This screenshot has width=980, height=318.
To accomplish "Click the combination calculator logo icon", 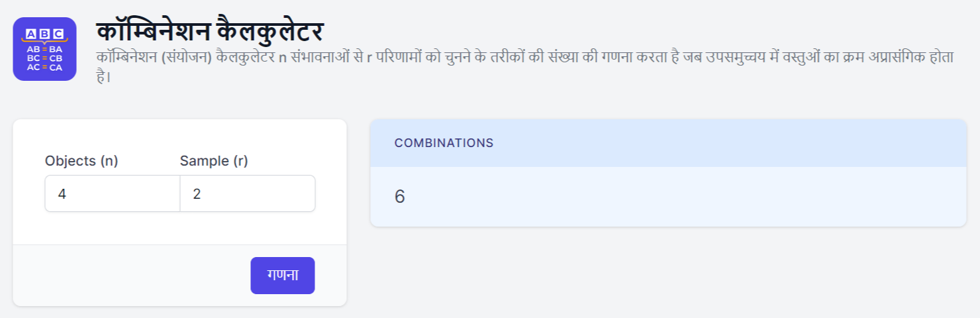I will point(44,49).
